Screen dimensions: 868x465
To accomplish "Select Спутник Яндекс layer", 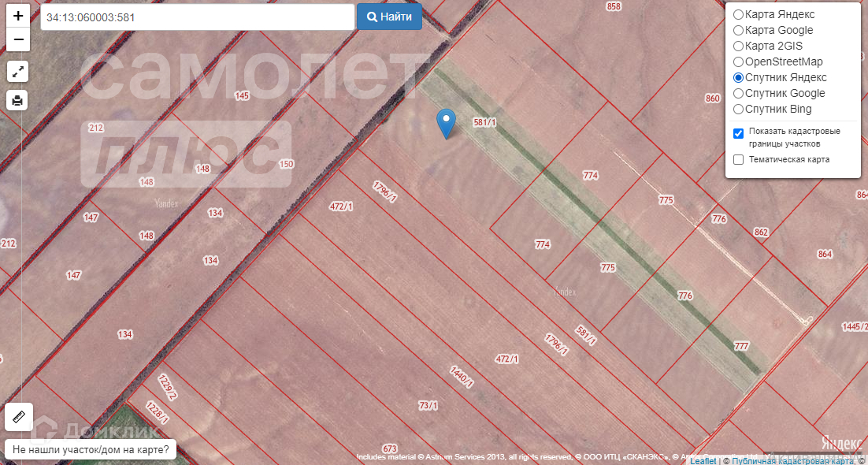I will 738,77.
